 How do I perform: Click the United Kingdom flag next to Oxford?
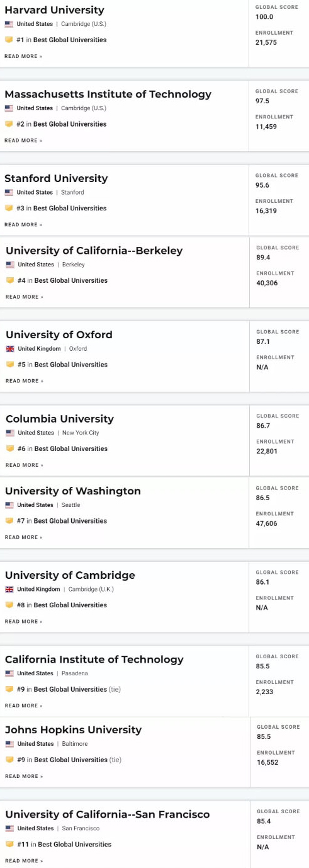click(x=10, y=349)
